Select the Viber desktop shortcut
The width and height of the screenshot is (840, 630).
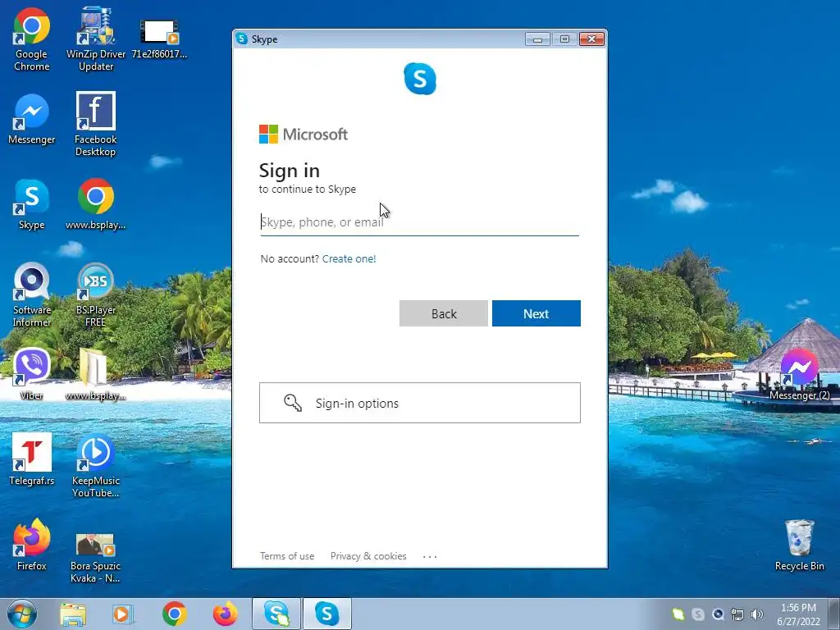click(32, 374)
